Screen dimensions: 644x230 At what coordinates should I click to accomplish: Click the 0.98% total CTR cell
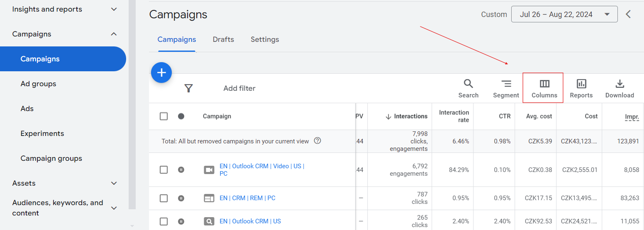[502, 141]
